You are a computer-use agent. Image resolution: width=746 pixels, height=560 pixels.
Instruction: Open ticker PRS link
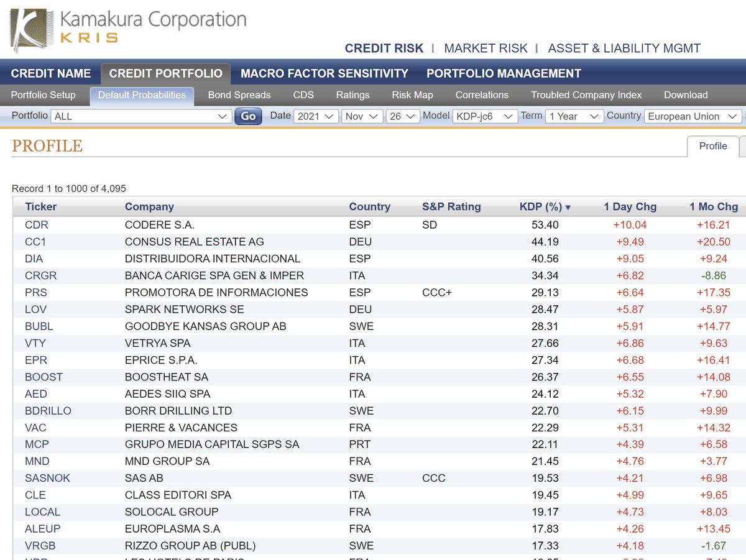[35, 292]
